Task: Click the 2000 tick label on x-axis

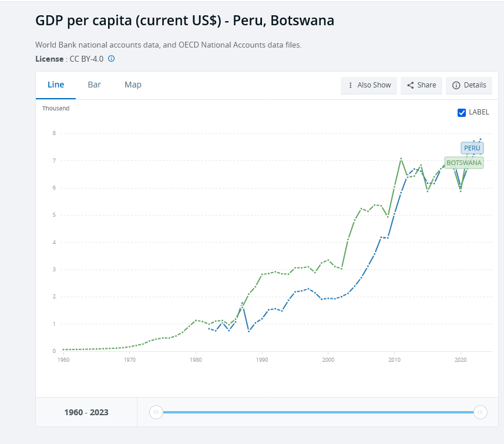Action: tap(328, 359)
